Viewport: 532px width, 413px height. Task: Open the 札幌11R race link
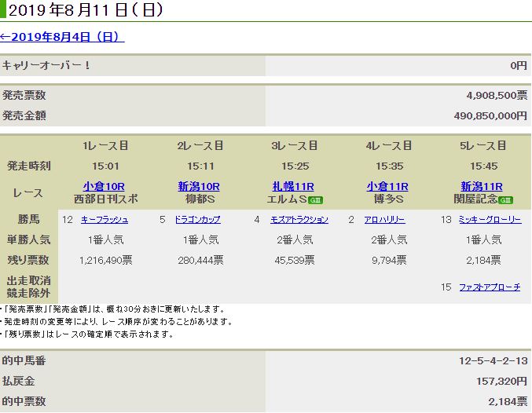tap(294, 186)
